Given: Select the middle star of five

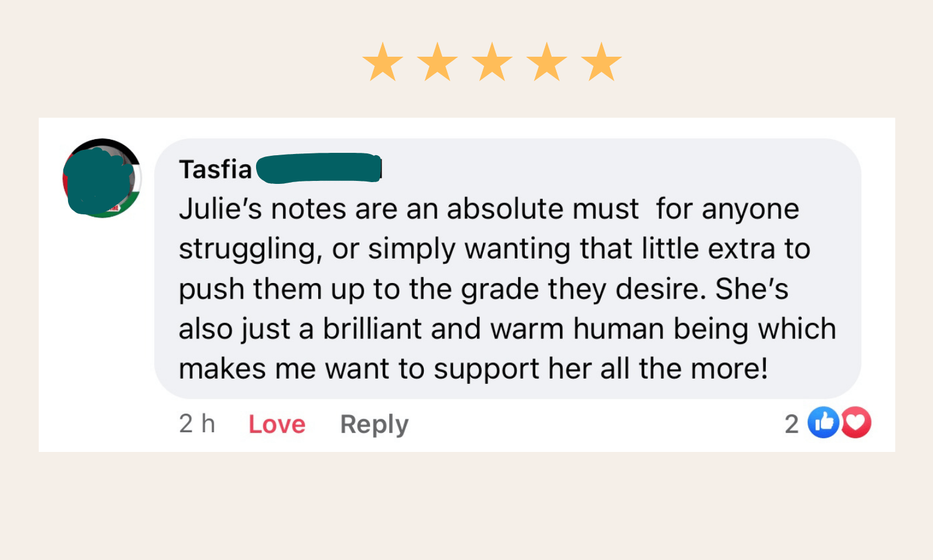Looking at the screenshot, I should tap(492, 63).
